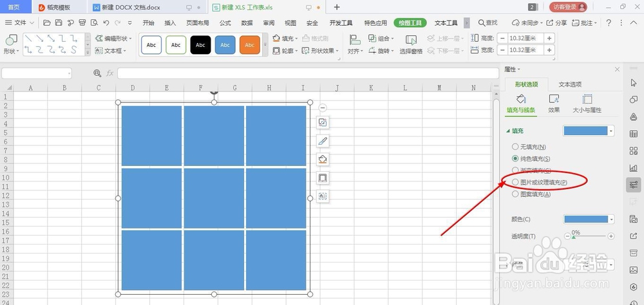
Task: Collapse the 填充 section triangle in panel
Action: coord(508,131)
